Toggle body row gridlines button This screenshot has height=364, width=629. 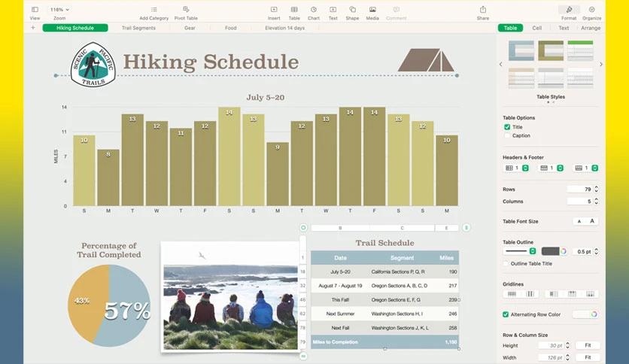(x=512, y=294)
